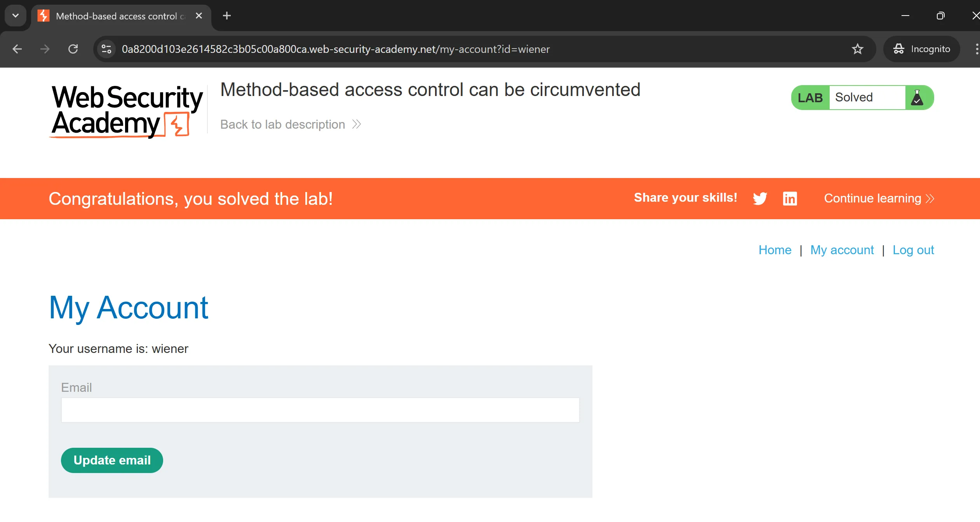This screenshot has height=522, width=980.
Task: View site information icon in address bar
Action: point(106,49)
